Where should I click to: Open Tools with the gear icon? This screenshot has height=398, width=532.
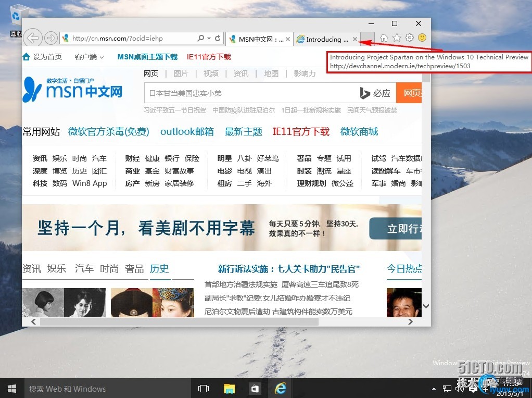pos(410,38)
